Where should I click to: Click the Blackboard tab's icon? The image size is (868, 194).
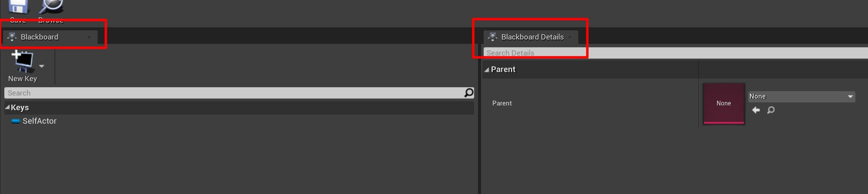click(x=12, y=37)
